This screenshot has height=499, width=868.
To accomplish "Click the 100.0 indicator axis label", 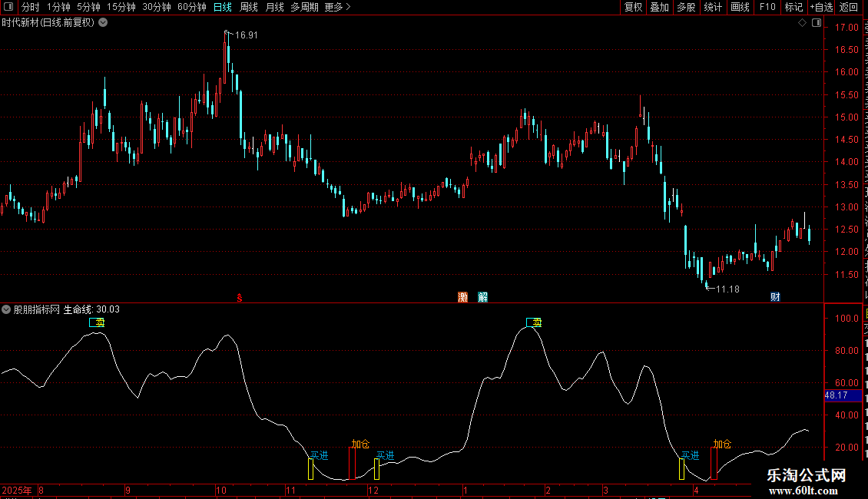I will [846, 318].
